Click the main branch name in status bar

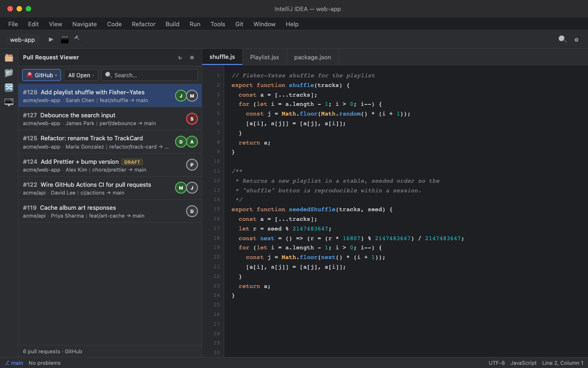pyautogui.click(x=17, y=363)
